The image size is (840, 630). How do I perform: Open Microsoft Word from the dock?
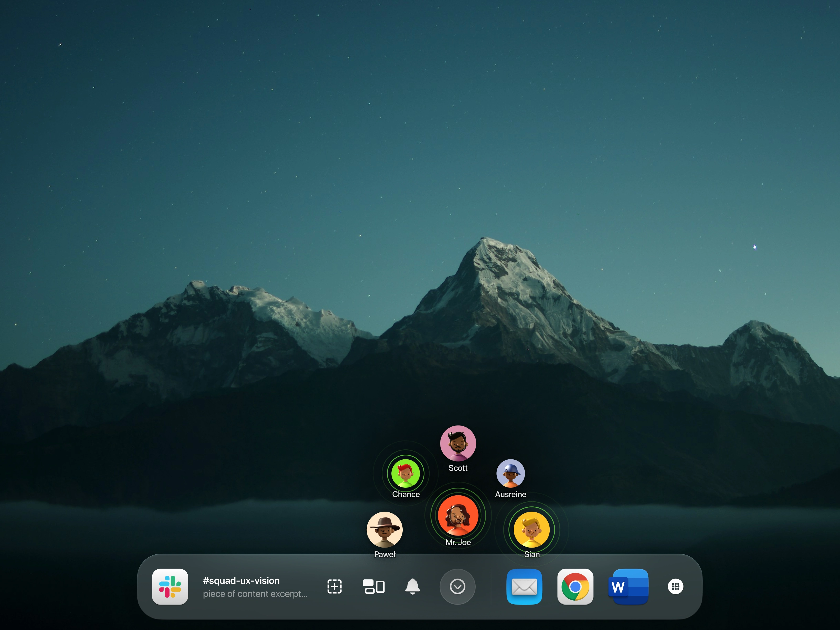pos(628,586)
